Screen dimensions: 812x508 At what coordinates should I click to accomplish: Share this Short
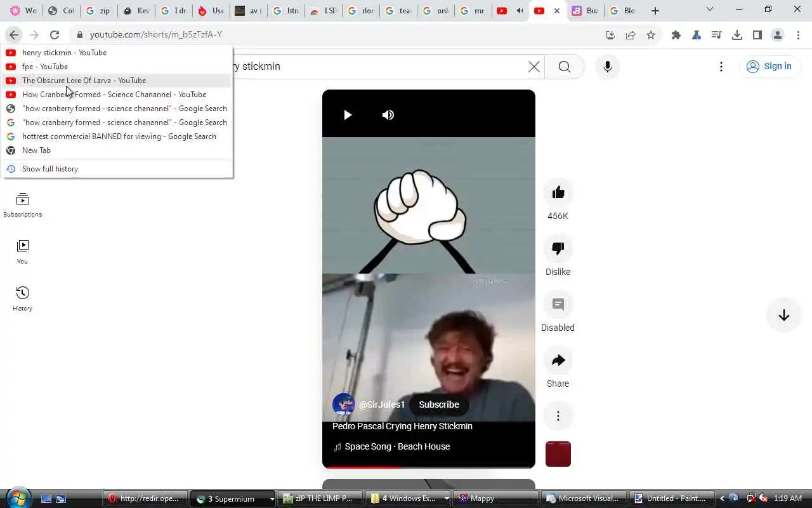point(558,360)
